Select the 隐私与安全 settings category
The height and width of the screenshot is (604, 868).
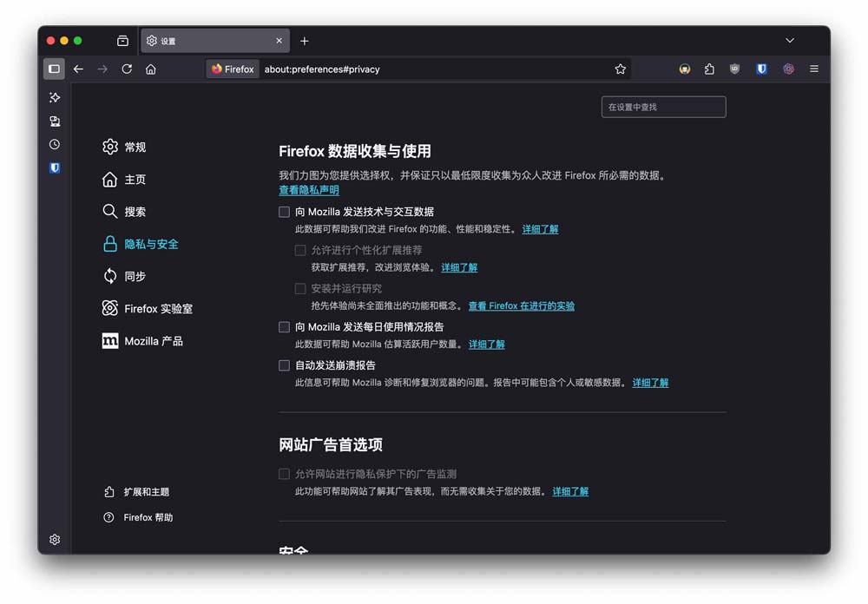141,244
